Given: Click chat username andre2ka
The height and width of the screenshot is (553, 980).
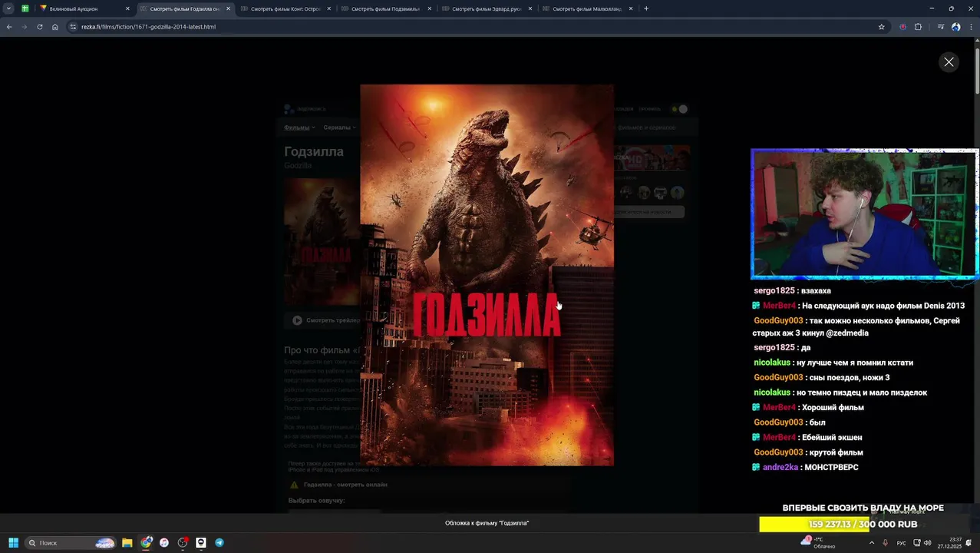Looking at the screenshot, I should 780,467.
